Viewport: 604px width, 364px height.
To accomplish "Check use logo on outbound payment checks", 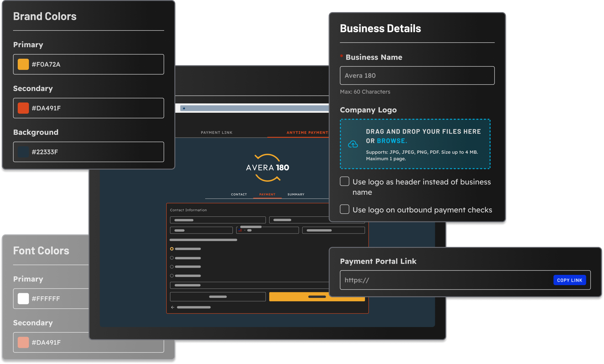I will pyautogui.click(x=344, y=209).
